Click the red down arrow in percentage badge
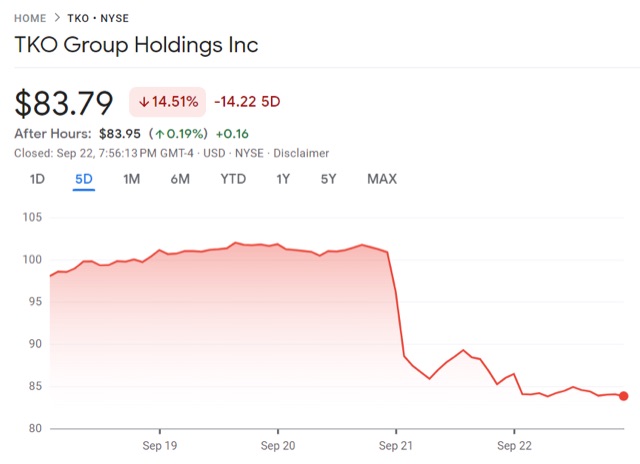640x464 pixels. click(144, 101)
